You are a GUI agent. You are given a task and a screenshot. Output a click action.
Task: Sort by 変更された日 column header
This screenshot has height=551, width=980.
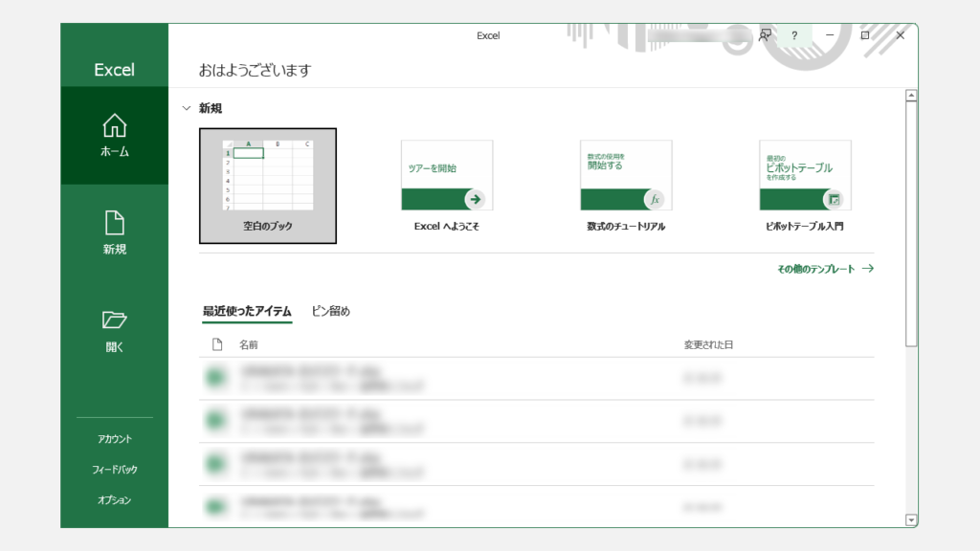pyautogui.click(x=707, y=344)
